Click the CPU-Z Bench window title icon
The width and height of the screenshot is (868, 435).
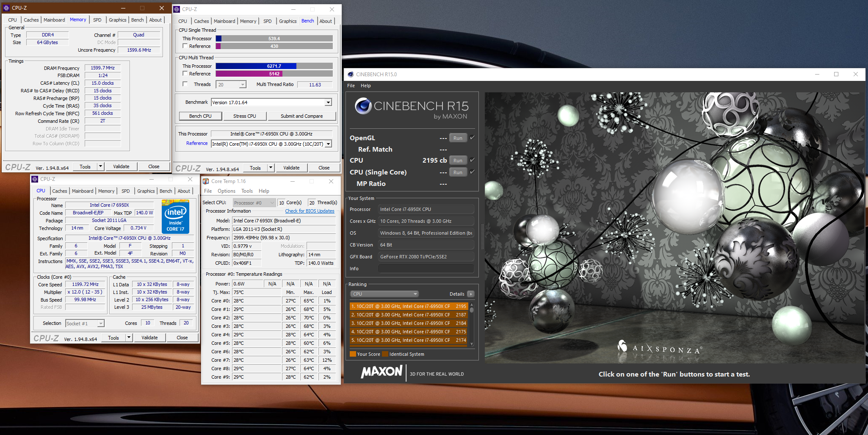click(x=177, y=9)
